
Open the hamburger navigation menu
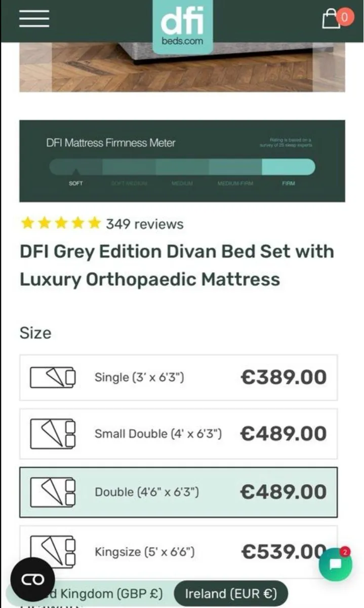pyautogui.click(x=33, y=18)
